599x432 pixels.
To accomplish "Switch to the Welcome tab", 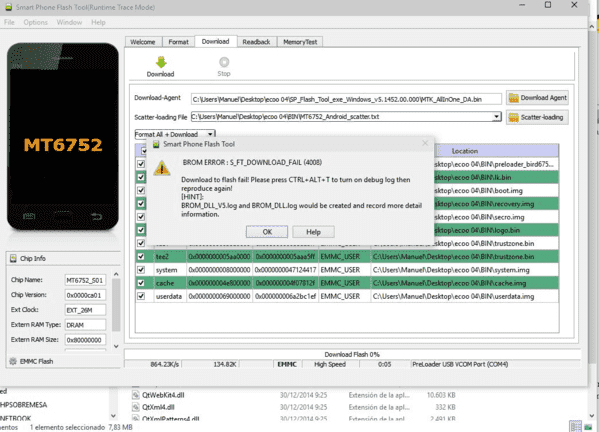I will coord(143,42).
